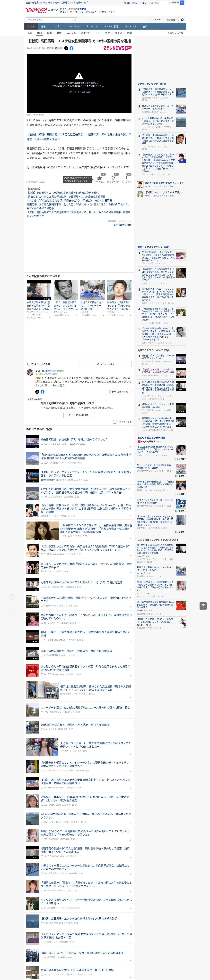Click the 参考になった 483 button
The height and width of the screenshot is (980, 210).
(119, 392)
